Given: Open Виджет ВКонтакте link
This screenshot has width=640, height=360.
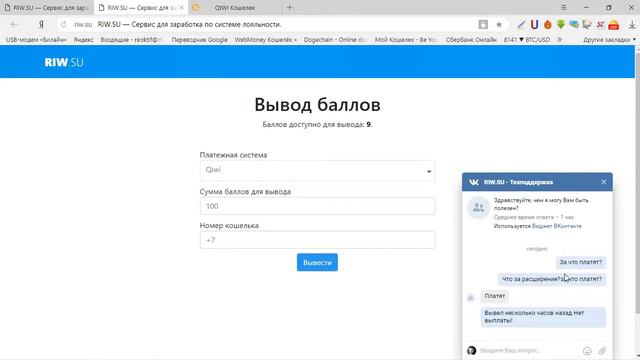Looking at the screenshot, I should pos(557,226).
